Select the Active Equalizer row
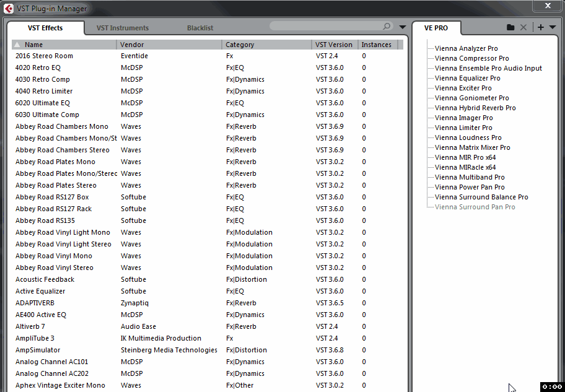The image size is (565, 392). (207, 291)
